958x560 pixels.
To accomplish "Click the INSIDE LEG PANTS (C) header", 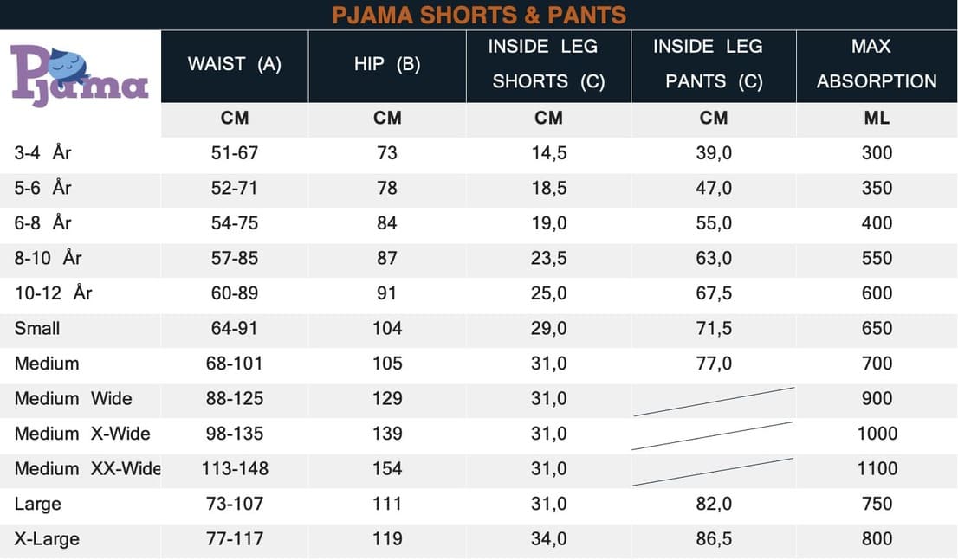I will (714, 64).
